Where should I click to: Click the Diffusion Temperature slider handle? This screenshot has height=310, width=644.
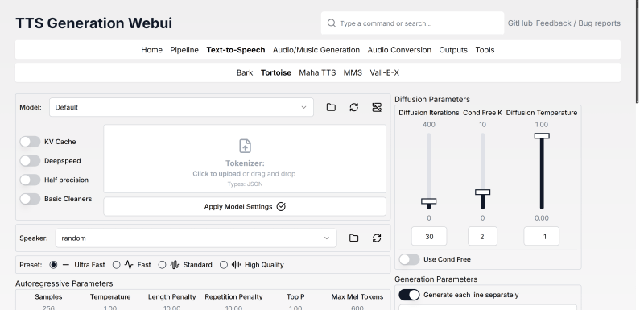click(x=542, y=136)
